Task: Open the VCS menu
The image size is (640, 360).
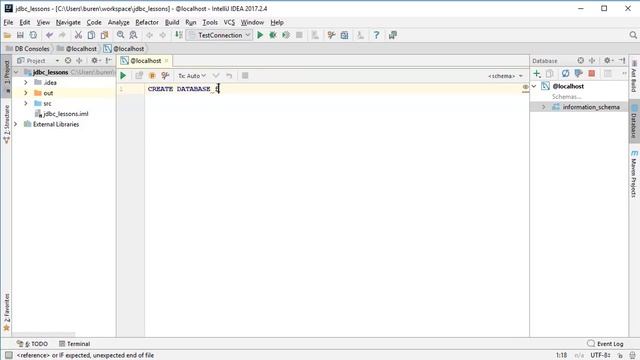Action: click(x=229, y=22)
